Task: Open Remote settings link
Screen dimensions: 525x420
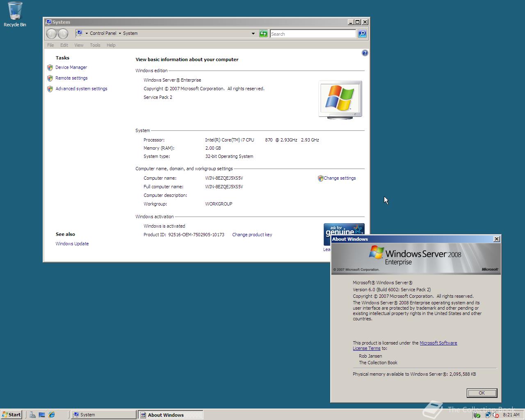Action: coord(71,78)
